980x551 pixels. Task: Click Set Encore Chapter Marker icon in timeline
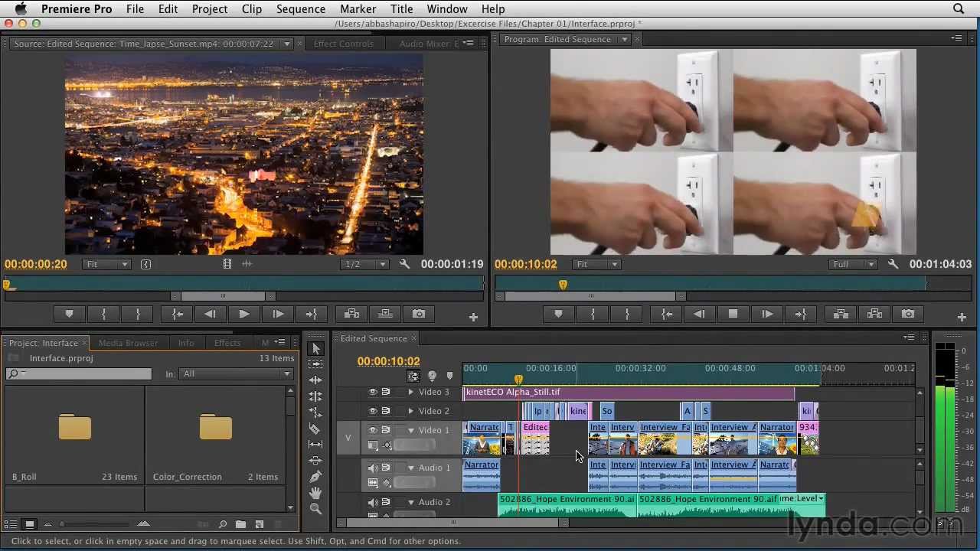[432, 376]
